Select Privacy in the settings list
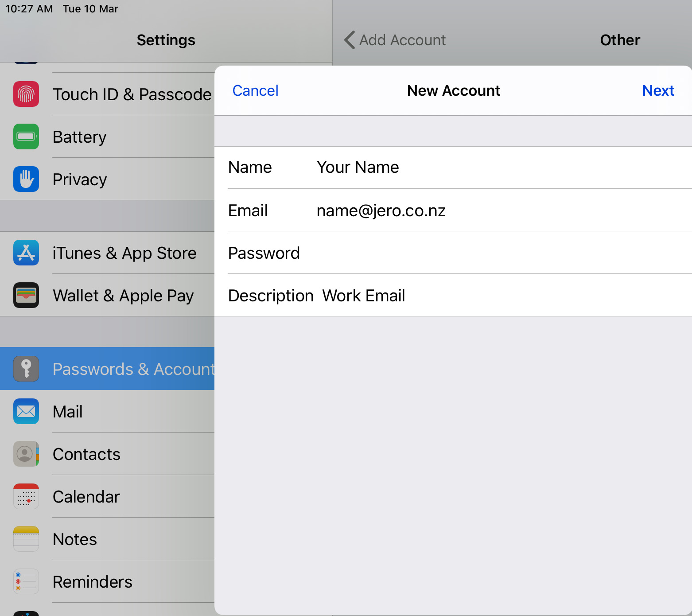This screenshot has width=692, height=616. point(80,179)
